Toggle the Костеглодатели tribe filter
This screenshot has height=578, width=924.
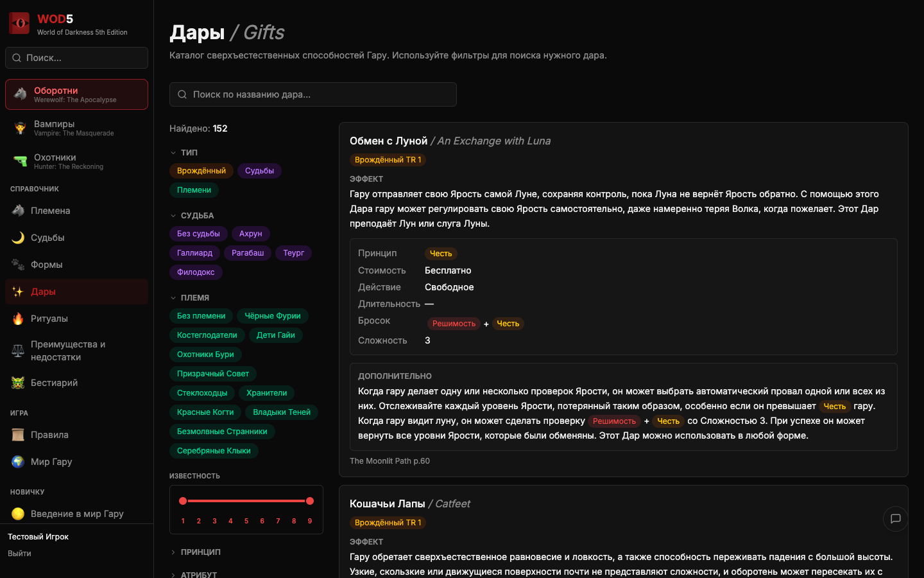tap(207, 335)
